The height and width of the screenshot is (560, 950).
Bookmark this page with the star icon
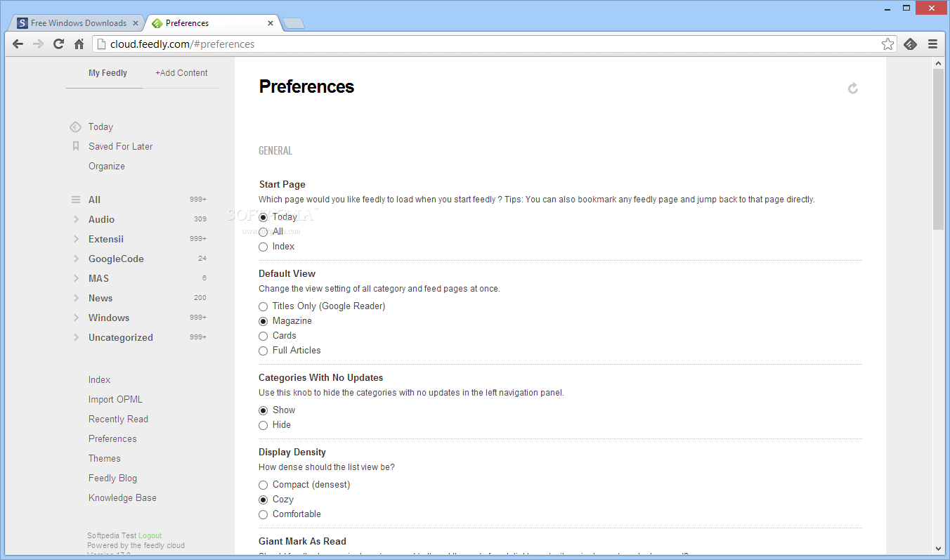(x=888, y=44)
